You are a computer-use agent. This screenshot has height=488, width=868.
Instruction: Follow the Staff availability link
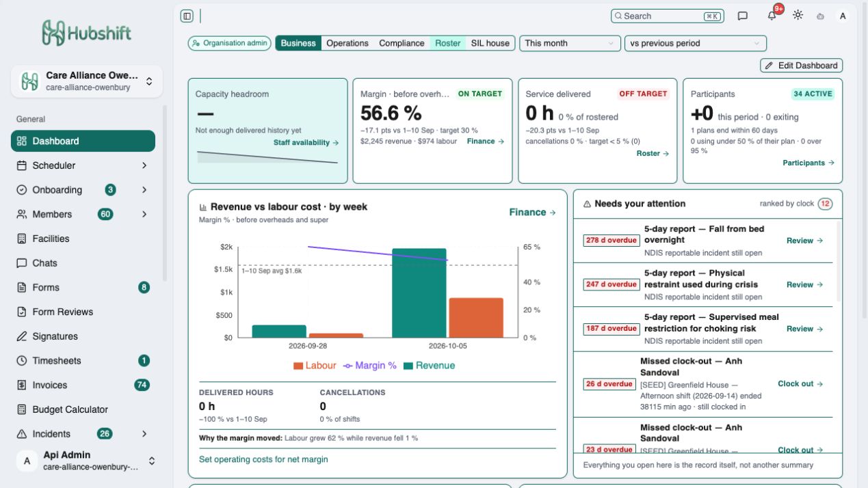(306, 143)
